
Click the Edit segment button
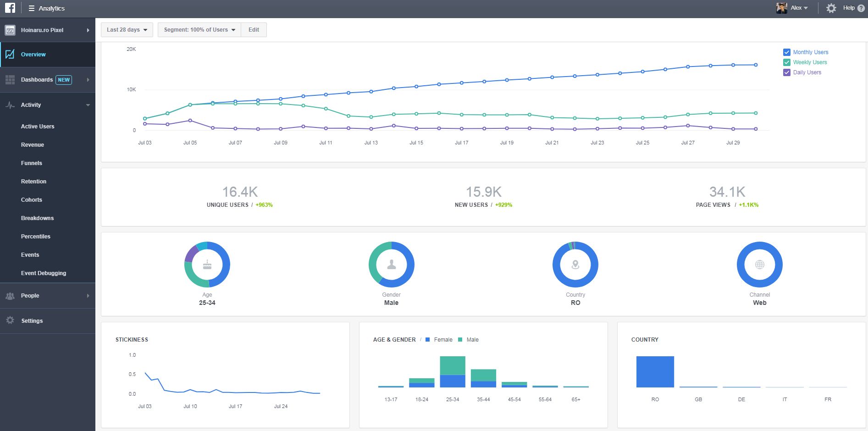[254, 30]
